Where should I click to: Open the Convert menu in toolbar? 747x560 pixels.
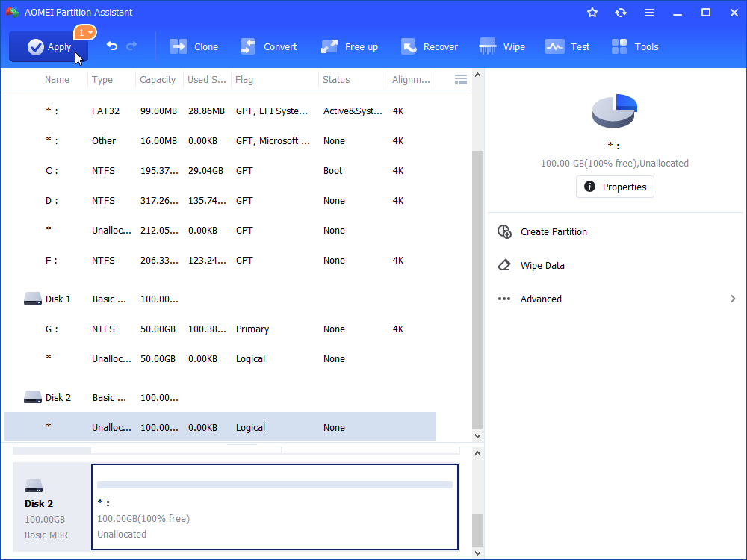269,46
